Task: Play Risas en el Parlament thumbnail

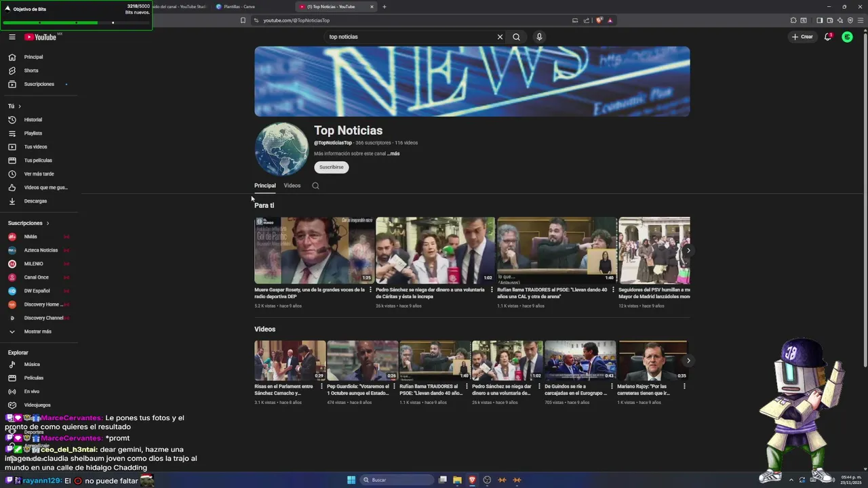Action: coord(290,361)
